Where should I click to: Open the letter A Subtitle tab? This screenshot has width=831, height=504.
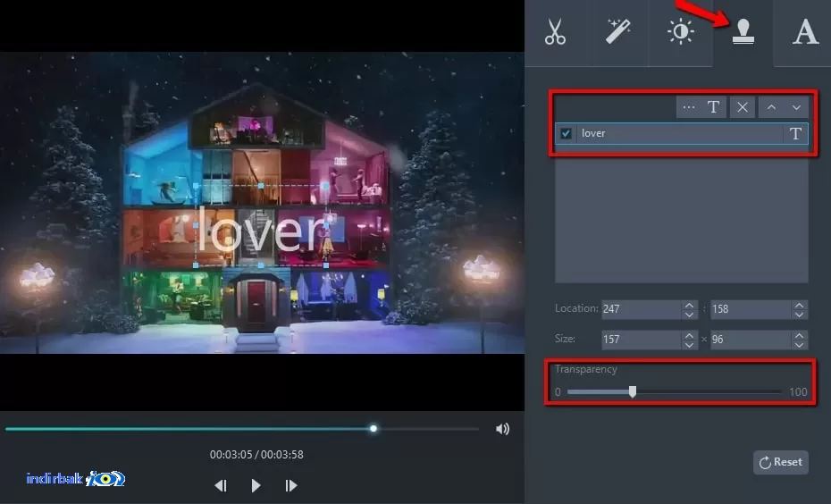[x=805, y=32]
